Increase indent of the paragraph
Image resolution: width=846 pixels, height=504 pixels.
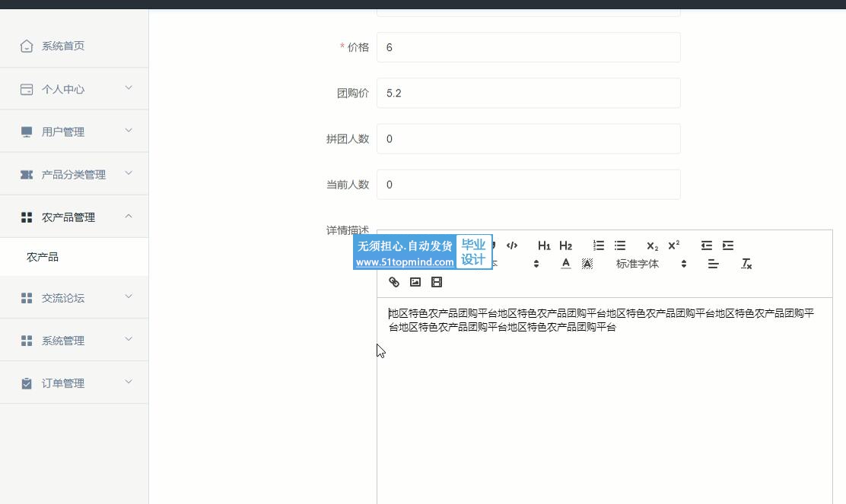point(728,246)
